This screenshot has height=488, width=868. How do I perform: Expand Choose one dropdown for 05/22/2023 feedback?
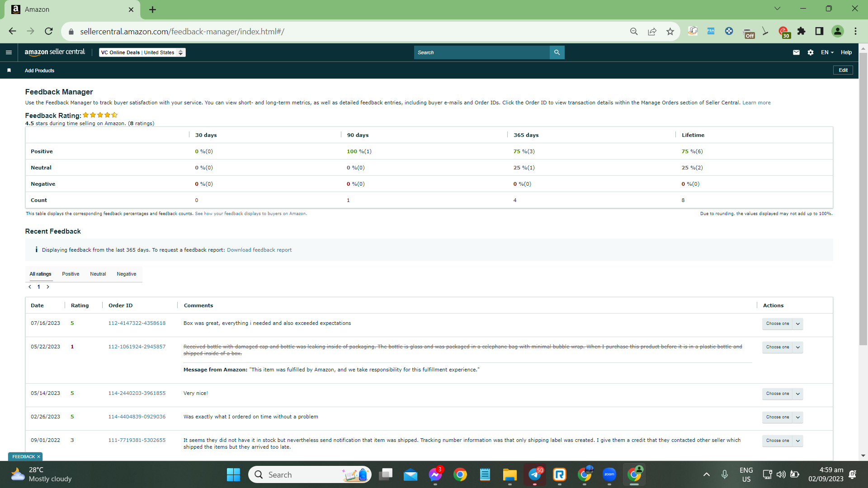(x=783, y=347)
